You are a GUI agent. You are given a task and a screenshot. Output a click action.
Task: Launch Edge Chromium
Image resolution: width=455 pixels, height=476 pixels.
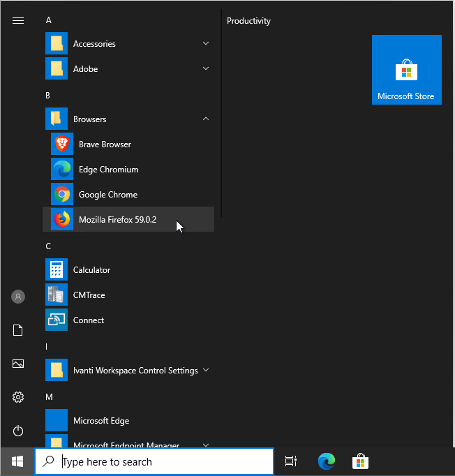pos(128,169)
